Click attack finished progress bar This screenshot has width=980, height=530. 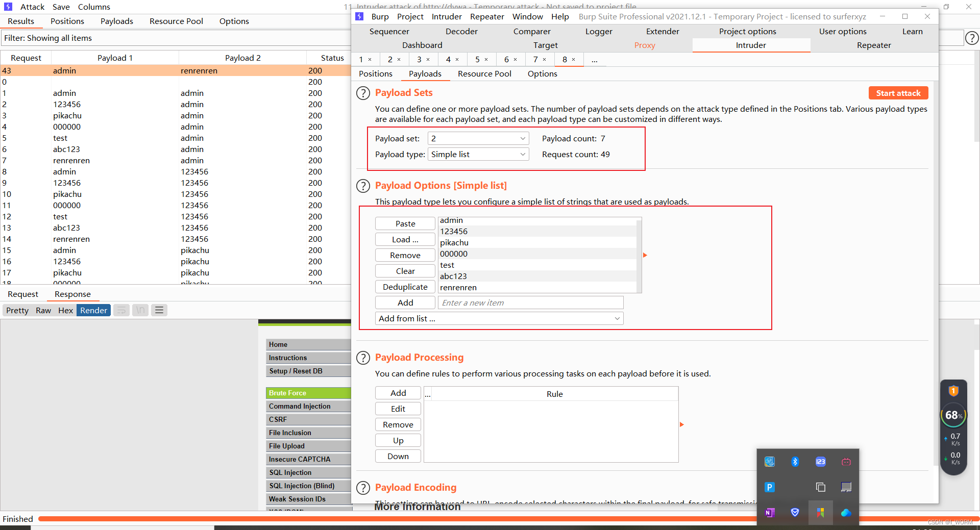click(x=508, y=519)
